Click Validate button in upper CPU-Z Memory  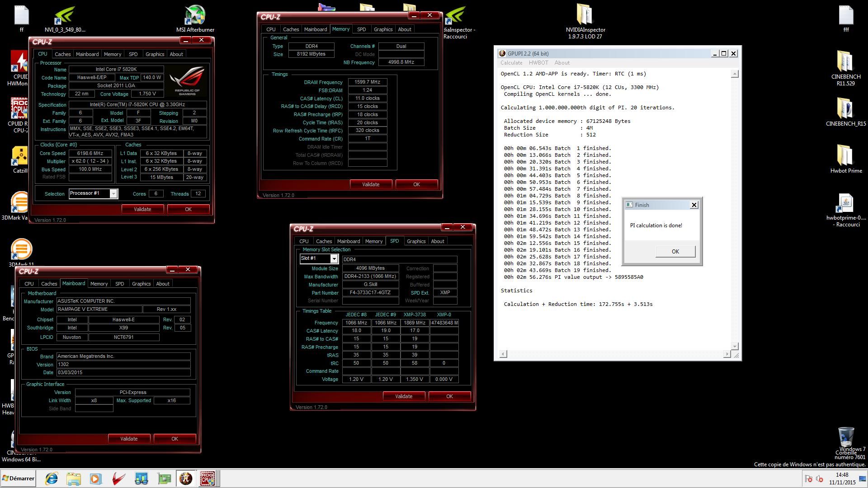(x=370, y=183)
